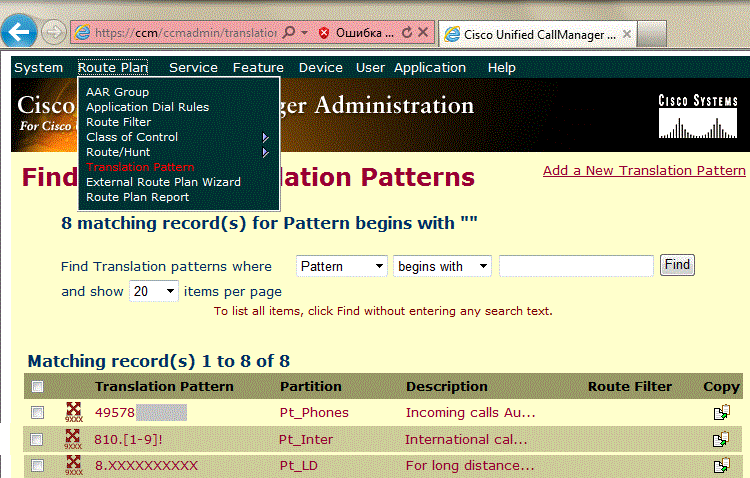Click Add a New Translation Pattern link
Image resolution: width=750 pixels, height=478 pixels.
[644, 171]
